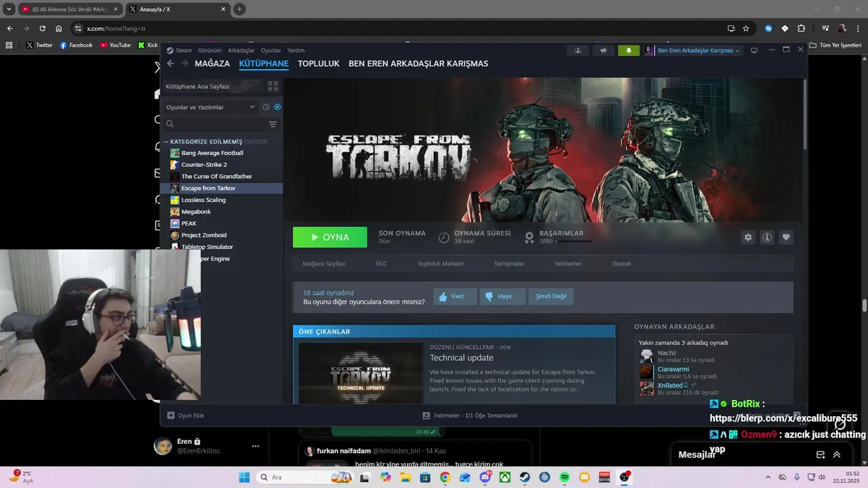Open Chrome media control icon
This screenshot has height=488, width=868.
[x=825, y=28]
